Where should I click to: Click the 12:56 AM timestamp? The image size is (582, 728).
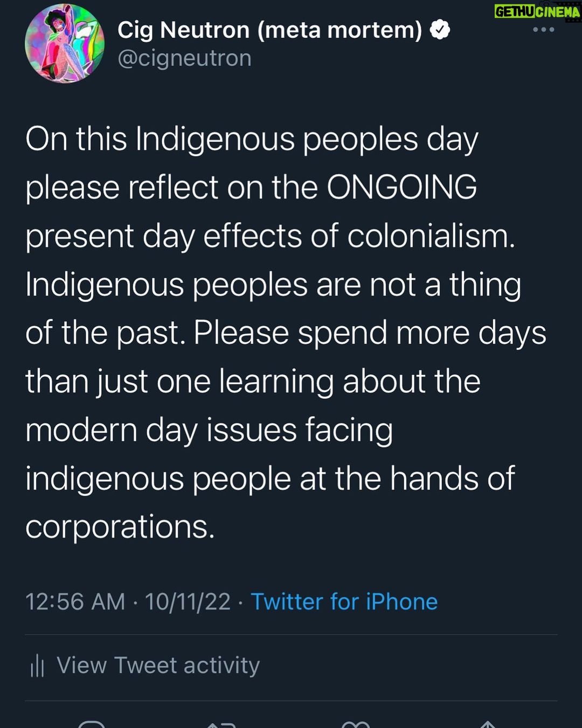75,601
